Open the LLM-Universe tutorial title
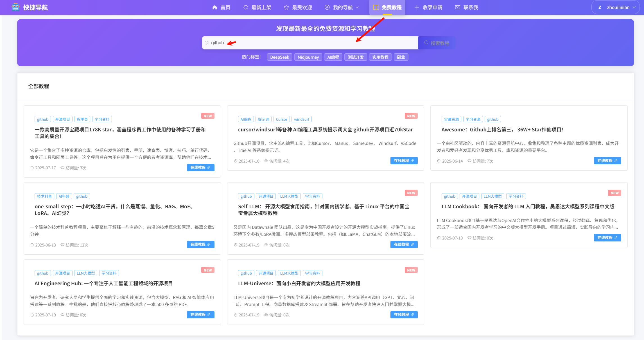Screen dimensions: 644x340 (x=299, y=283)
